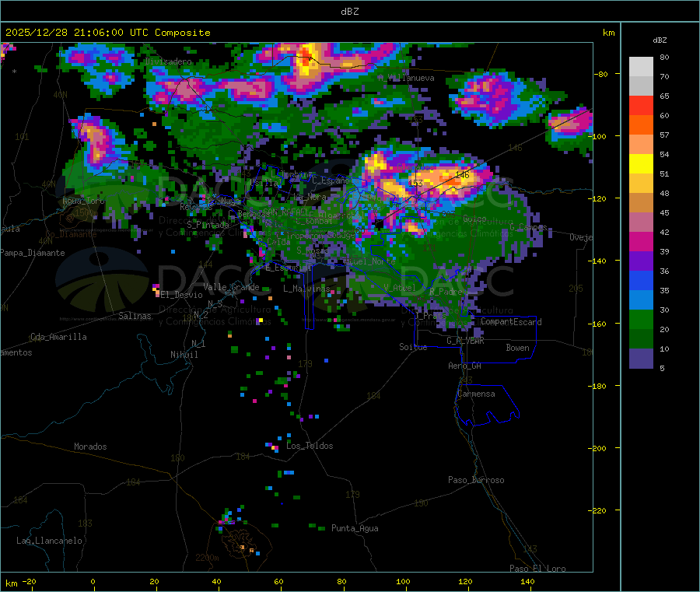This screenshot has height=592, width=700.
Task: Click the yellow 51-54 dBZ legend swatch
Action: [641, 164]
